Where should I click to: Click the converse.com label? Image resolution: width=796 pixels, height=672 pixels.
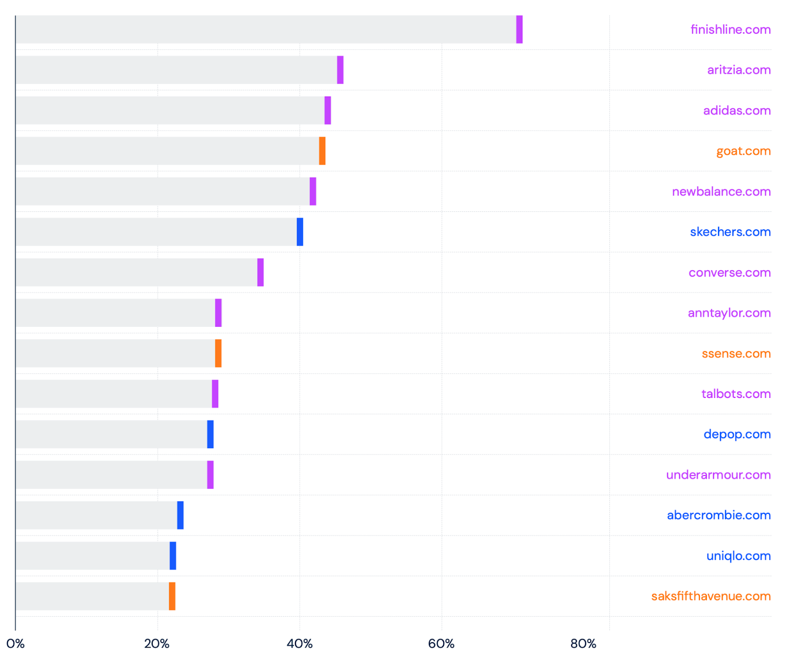click(x=730, y=273)
